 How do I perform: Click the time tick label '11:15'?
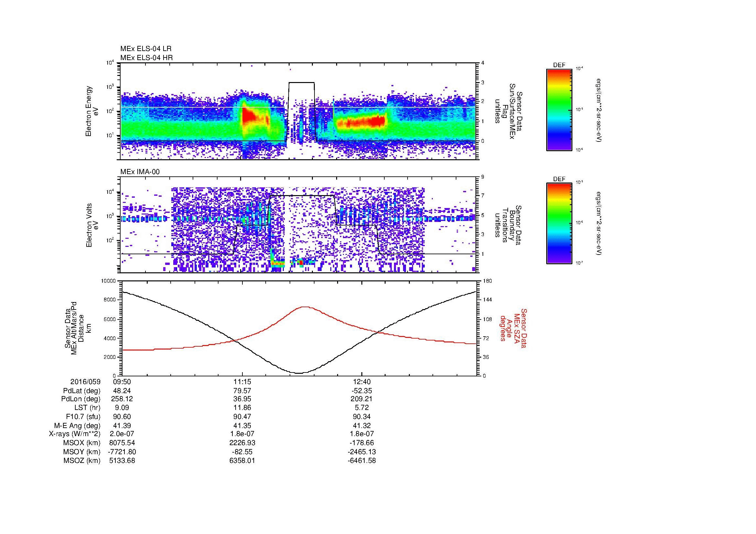[x=242, y=382]
